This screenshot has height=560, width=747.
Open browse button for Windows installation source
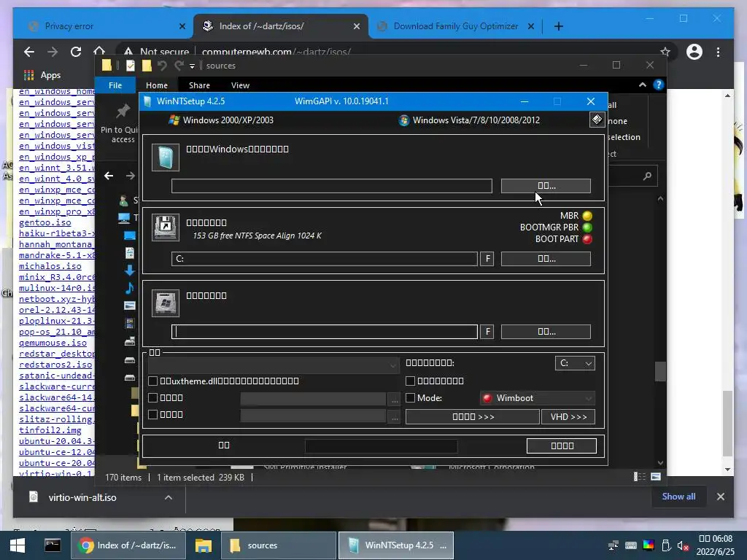pyautogui.click(x=546, y=186)
